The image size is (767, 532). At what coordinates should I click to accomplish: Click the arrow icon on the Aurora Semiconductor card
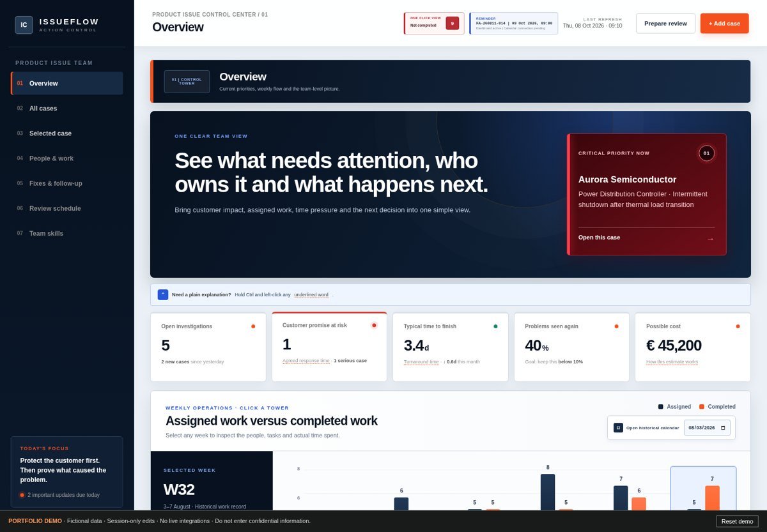[x=710, y=238]
